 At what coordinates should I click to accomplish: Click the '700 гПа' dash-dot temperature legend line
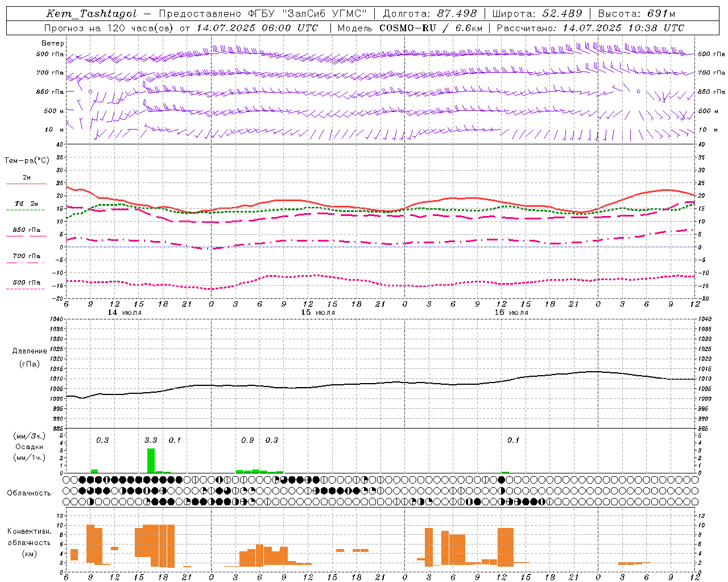pyautogui.click(x=25, y=263)
